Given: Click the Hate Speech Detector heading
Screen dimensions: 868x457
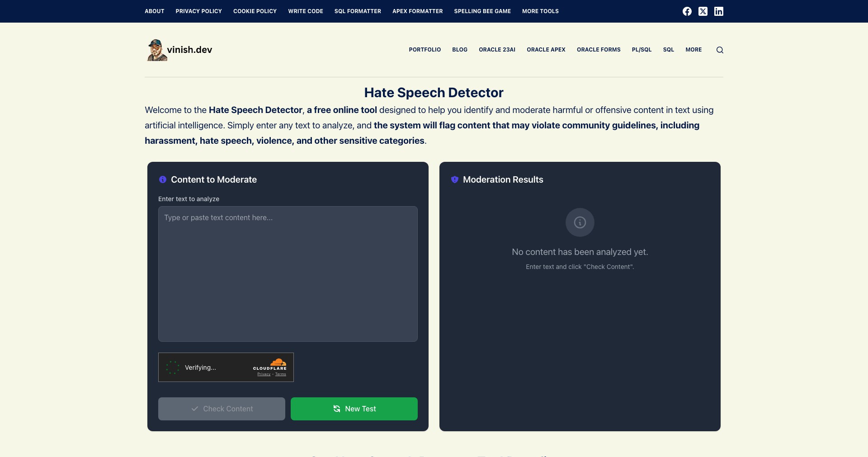Looking at the screenshot, I should (434, 93).
